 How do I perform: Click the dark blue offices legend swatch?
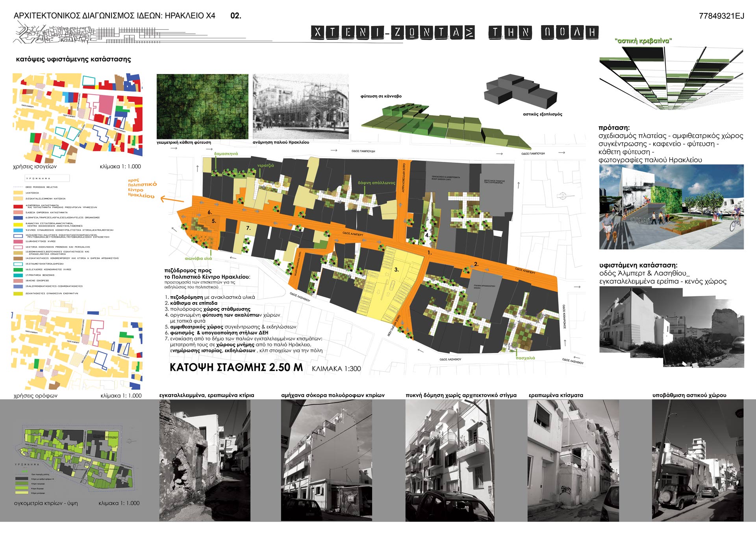point(18,217)
